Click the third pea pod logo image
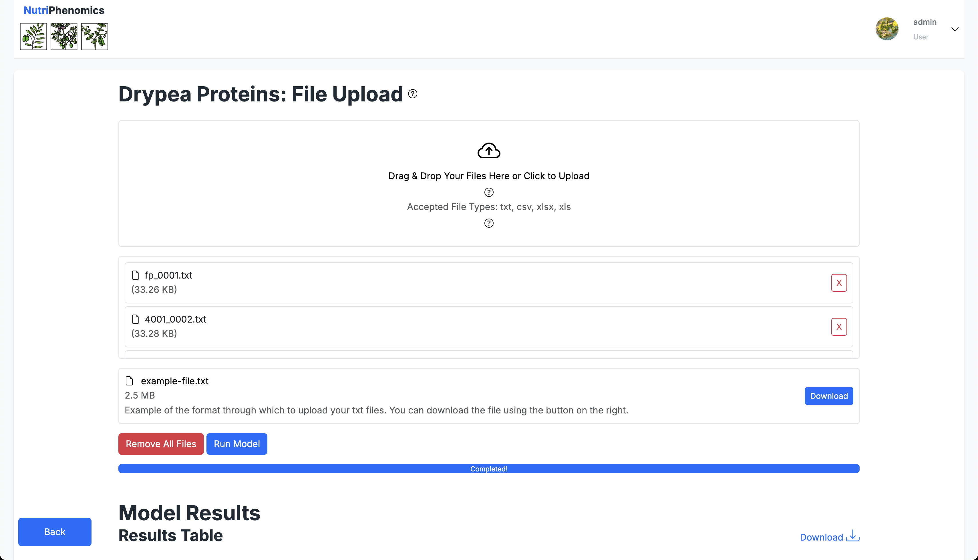The width and height of the screenshot is (978, 560). pos(94,37)
